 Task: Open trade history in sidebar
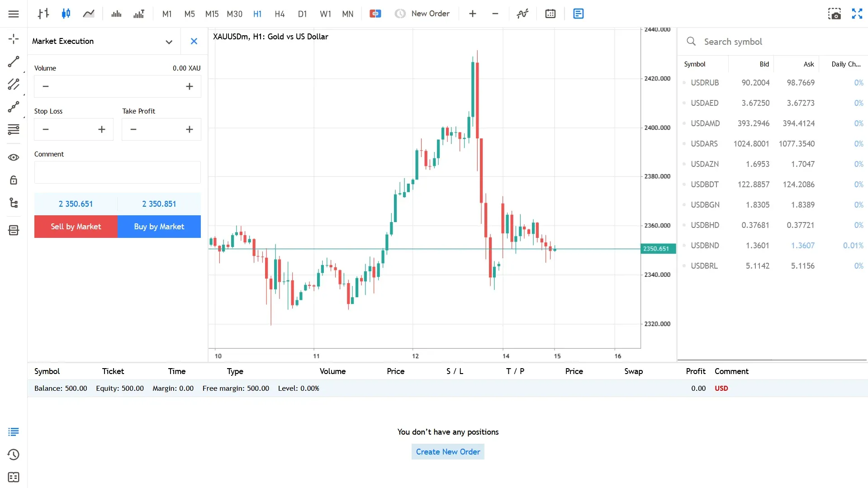point(14,455)
